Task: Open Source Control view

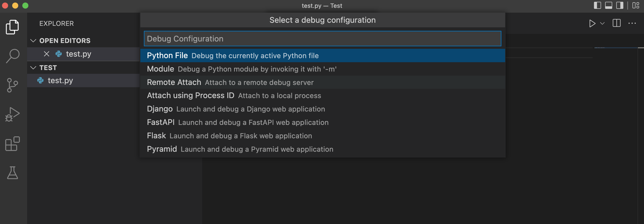Action: 12,85
